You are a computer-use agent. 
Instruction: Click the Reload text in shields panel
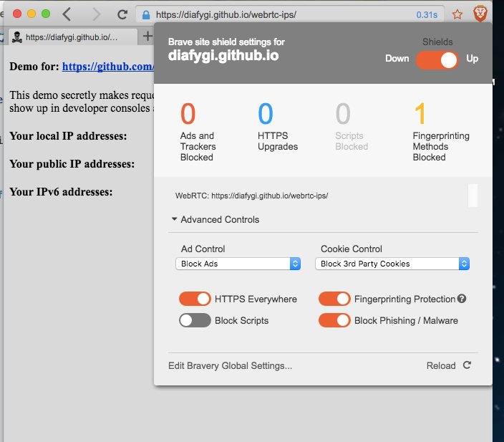[x=441, y=366]
